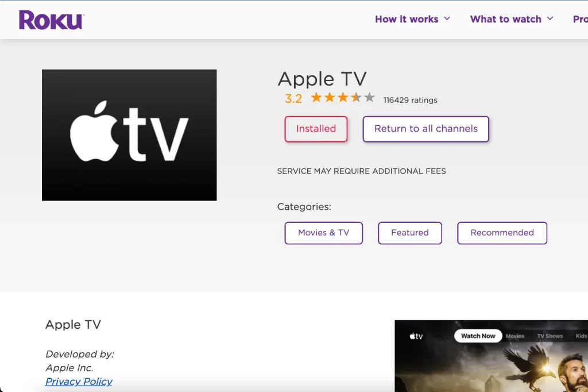Click the first orange rating star

pos(317,98)
